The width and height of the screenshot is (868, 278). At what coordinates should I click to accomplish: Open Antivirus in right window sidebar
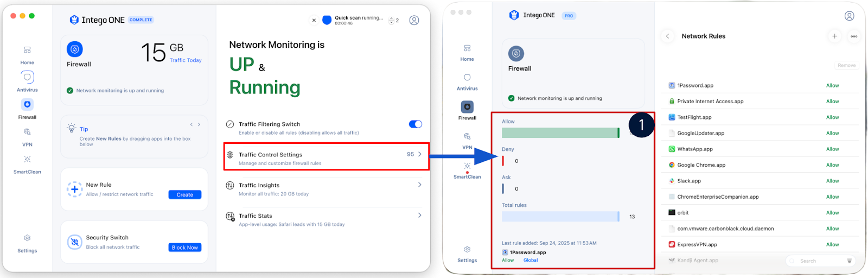[467, 82]
